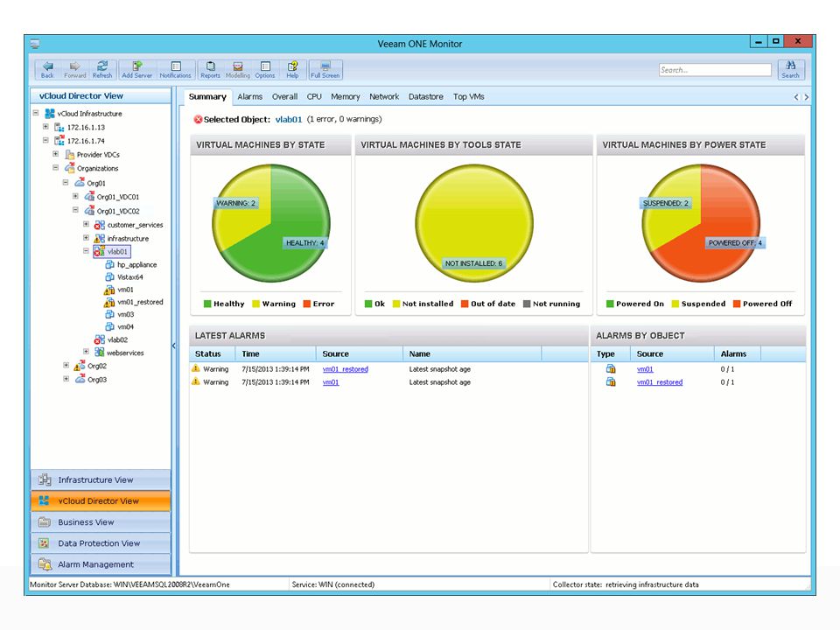Screen dimensions: 840x630
Task: Launch the Modelling tool
Action: (238, 69)
